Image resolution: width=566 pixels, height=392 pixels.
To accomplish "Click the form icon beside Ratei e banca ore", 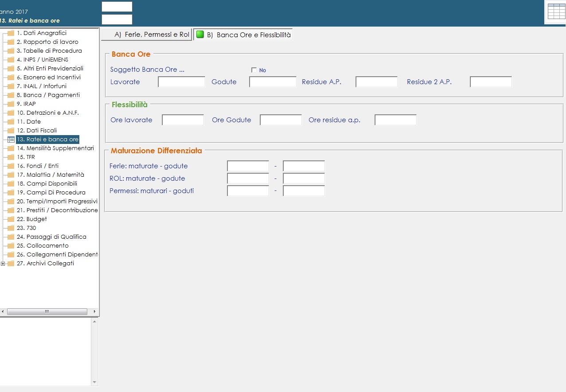I will click(x=11, y=140).
